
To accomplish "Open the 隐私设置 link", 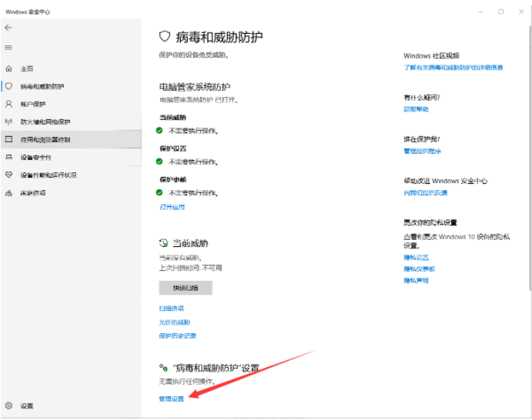I will [x=417, y=257].
